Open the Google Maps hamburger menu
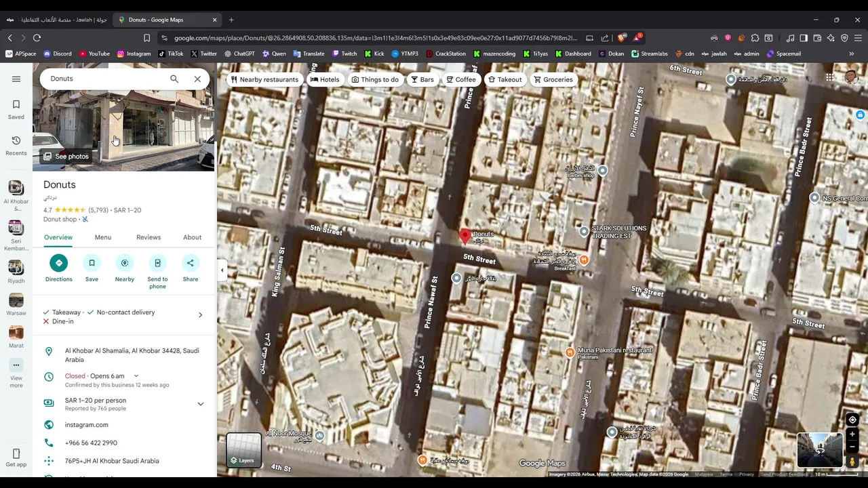 point(16,79)
